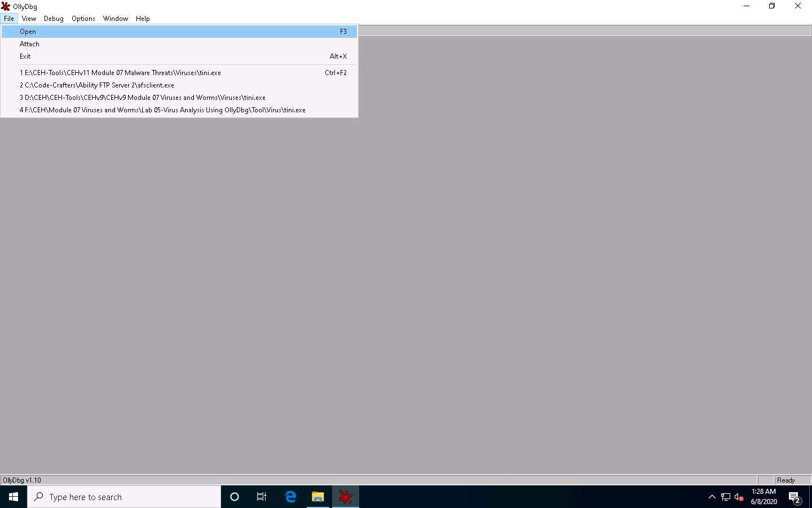812x508 pixels.
Task: Choose Exit in the File menu
Action: [179, 56]
